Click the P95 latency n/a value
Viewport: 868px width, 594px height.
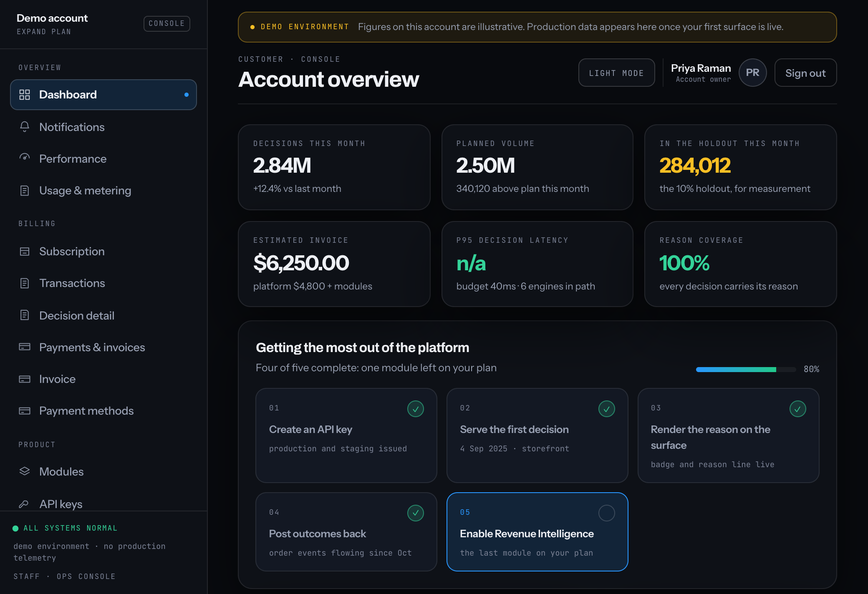471,263
